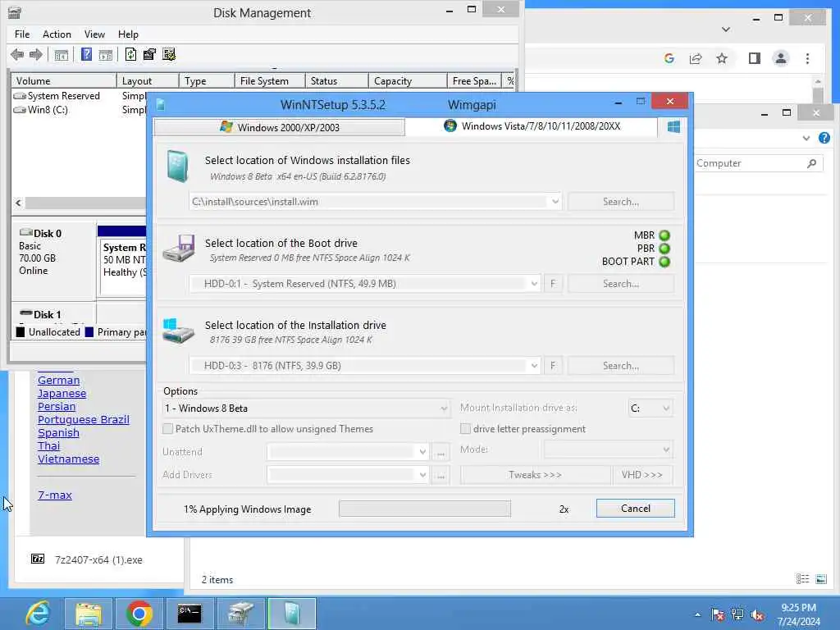Cancel applying Windows image

(636, 509)
